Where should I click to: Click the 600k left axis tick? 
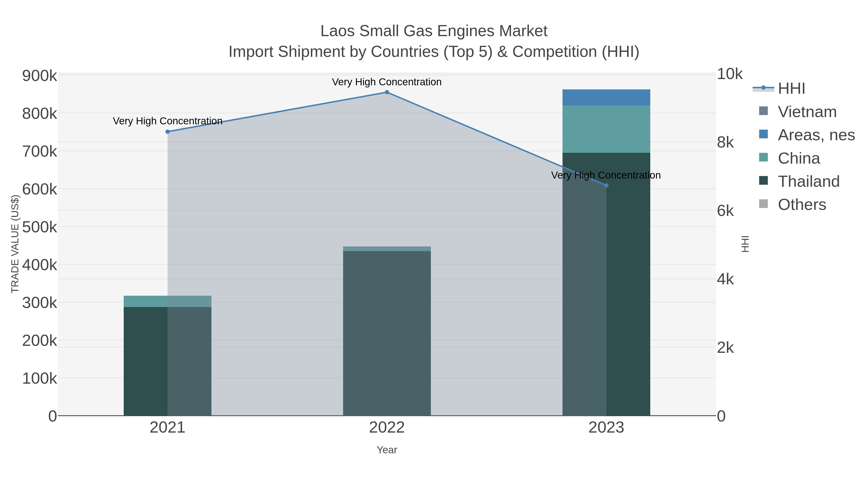pos(40,189)
